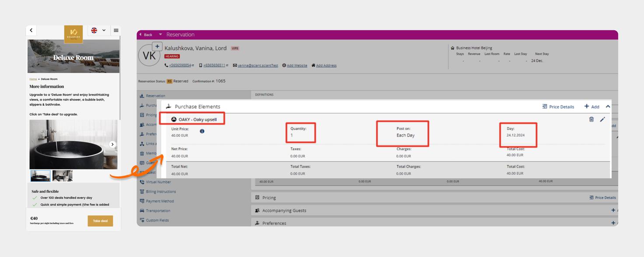Add a new purchase element
644x257 pixels.
[x=591, y=107]
